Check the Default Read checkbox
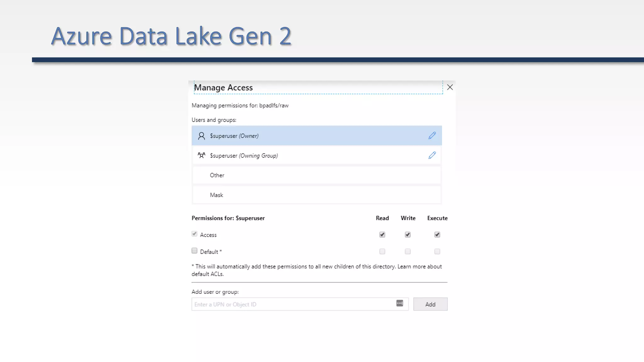 [x=382, y=251]
